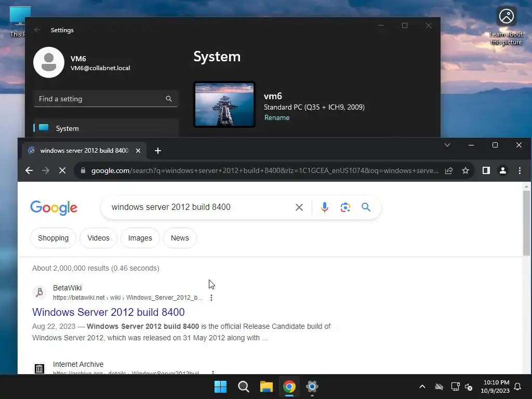Viewport: 532px width, 399px height.
Task: Click the Chrome back arrow
Action: 29,170
